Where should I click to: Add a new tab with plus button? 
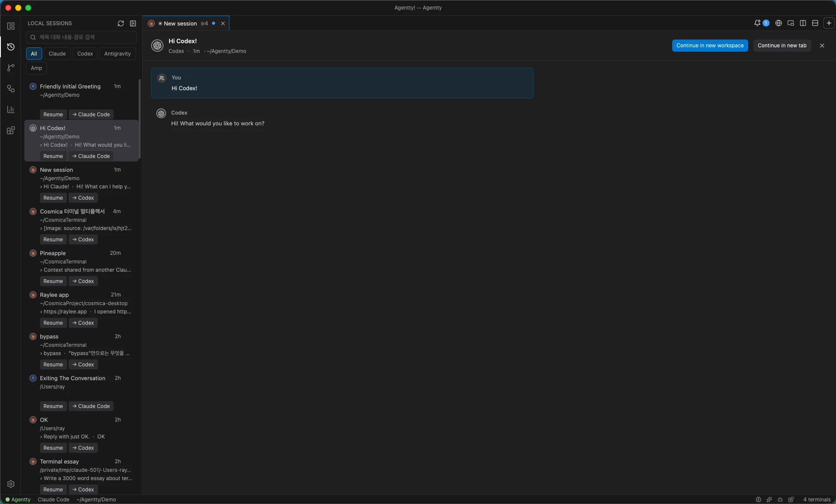tap(829, 23)
